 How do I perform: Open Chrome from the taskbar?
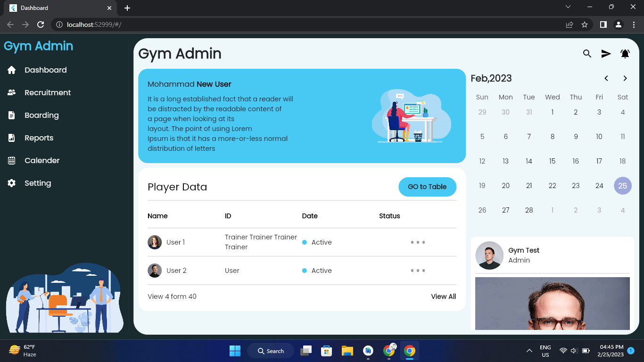click(x=409, y=351)
